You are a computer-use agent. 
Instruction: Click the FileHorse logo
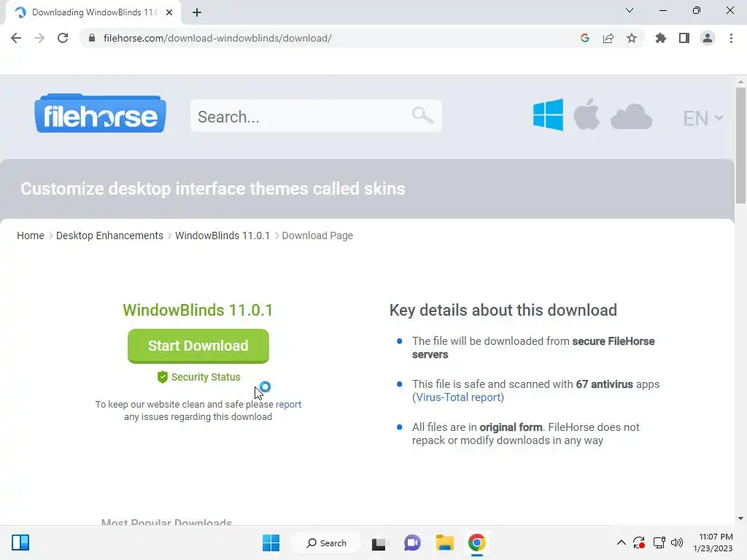click(101, 113)
